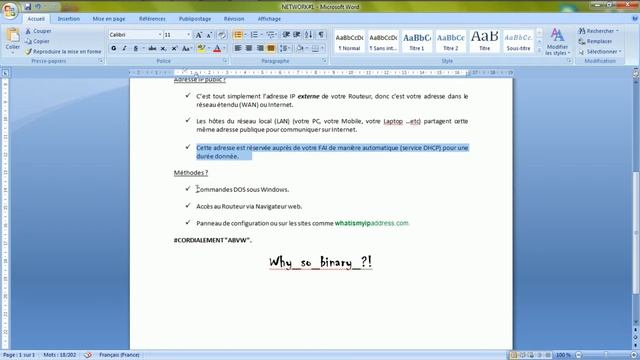The width and height of the screenshot is (640, 360).
Task: Increase paragraph indent
Action: [297, 35]
